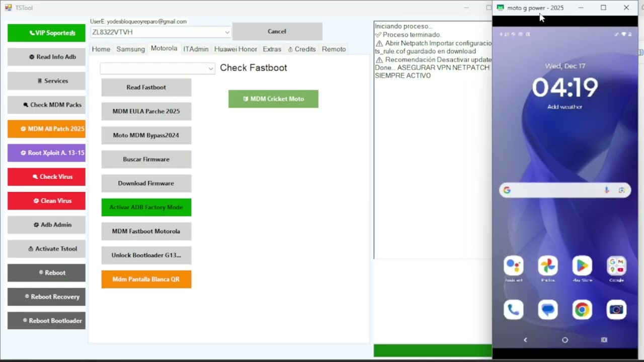Click Root Xploit A. 13-15 button
This screenshot has height=362, width=644.
[46, 153]
